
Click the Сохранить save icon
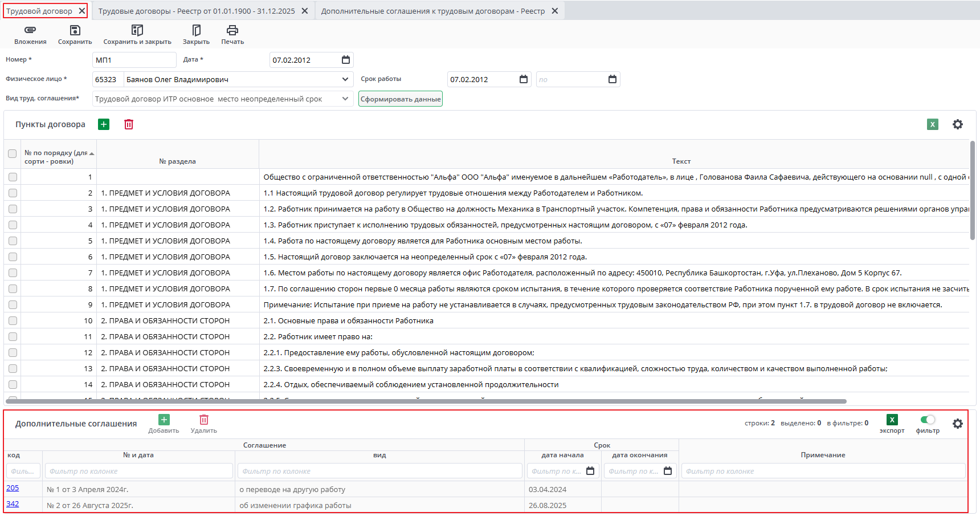click(x=75, y=30)
